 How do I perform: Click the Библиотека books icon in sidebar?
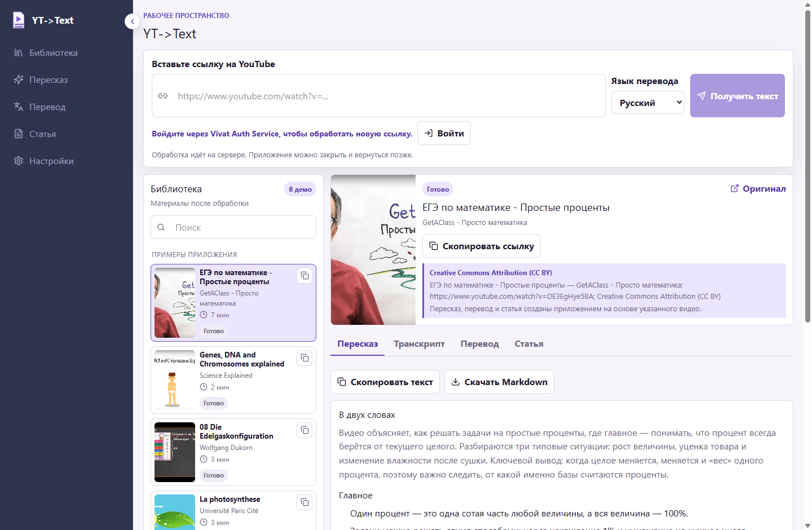click(x=19, y=53)
